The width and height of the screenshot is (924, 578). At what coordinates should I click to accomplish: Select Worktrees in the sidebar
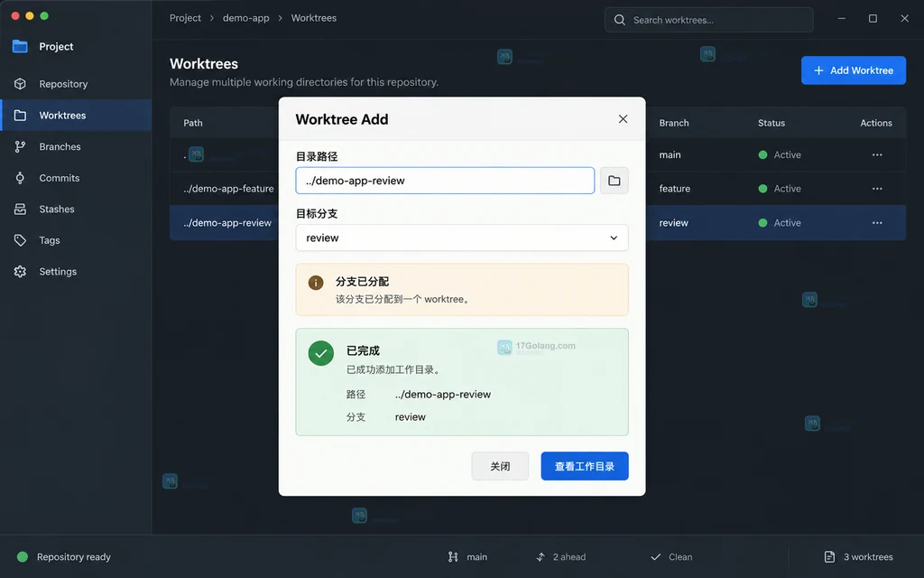click(x=76, y=115)
